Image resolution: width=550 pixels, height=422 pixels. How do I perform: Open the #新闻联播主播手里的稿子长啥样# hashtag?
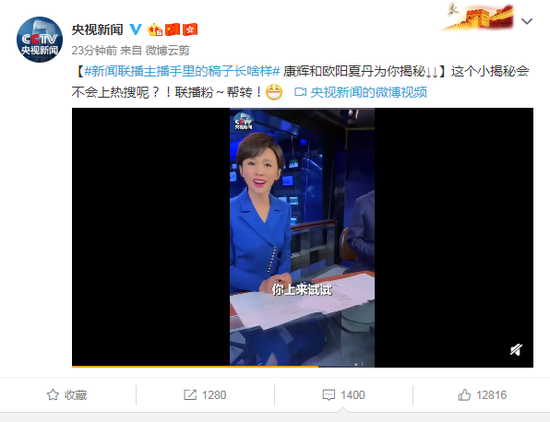click(182, 71)
